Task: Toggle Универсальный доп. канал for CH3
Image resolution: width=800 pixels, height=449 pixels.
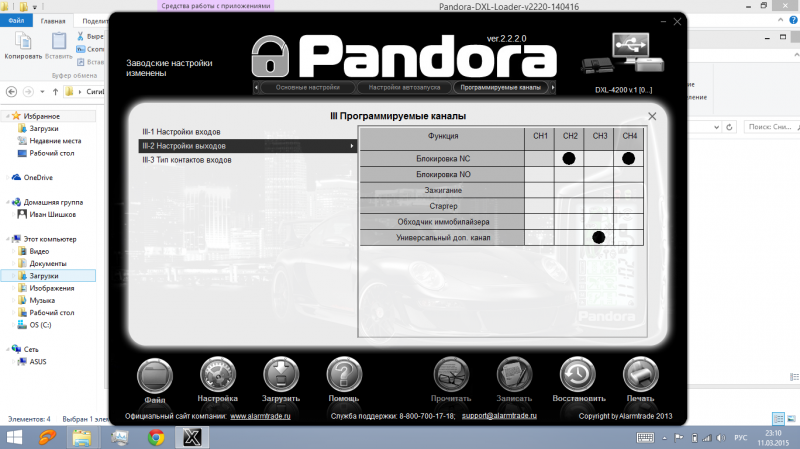Action: 599,237
